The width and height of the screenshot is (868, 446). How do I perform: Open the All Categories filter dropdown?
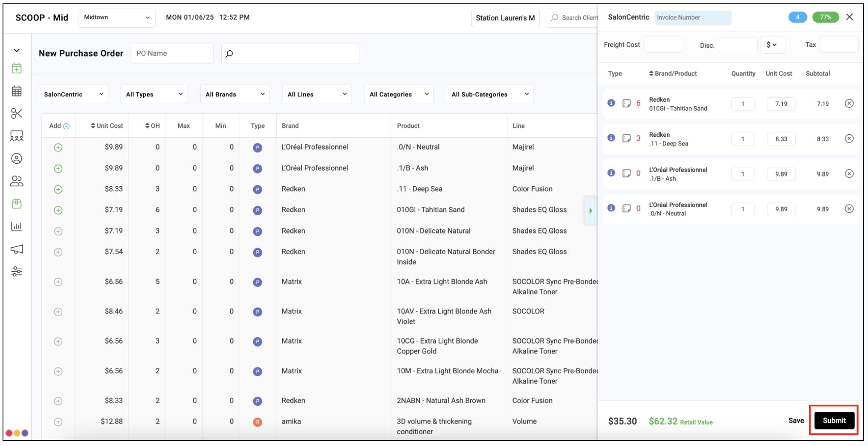point(399,94)
